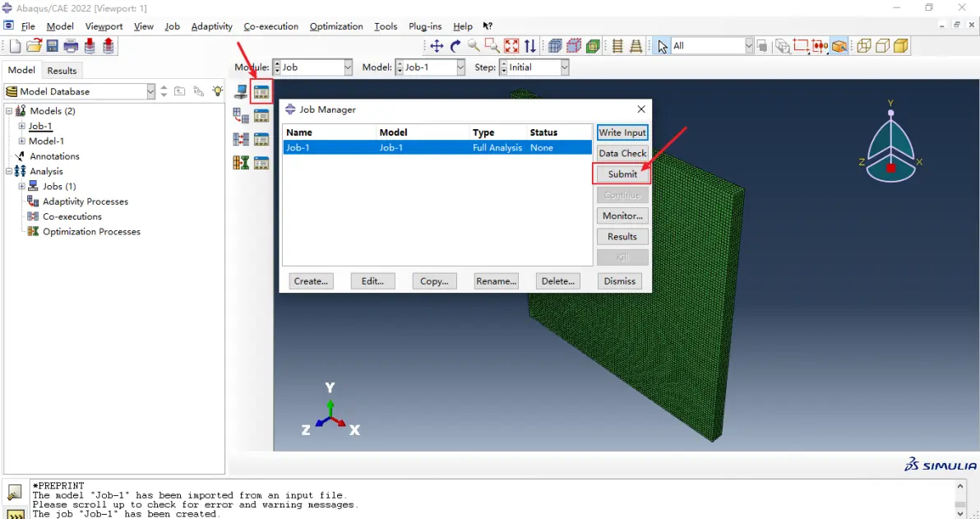
Task: Collapse the Analysis tree node
Action: click(9, 171)
